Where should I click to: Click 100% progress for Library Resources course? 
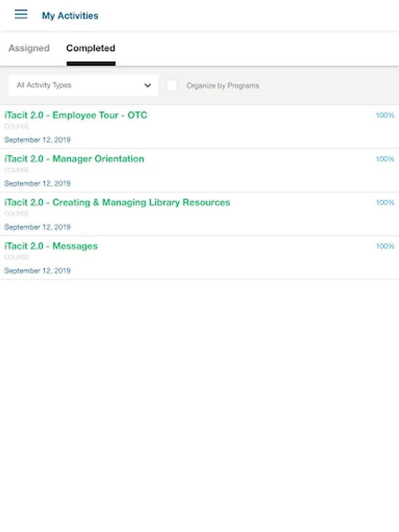(x=385, y=203)
